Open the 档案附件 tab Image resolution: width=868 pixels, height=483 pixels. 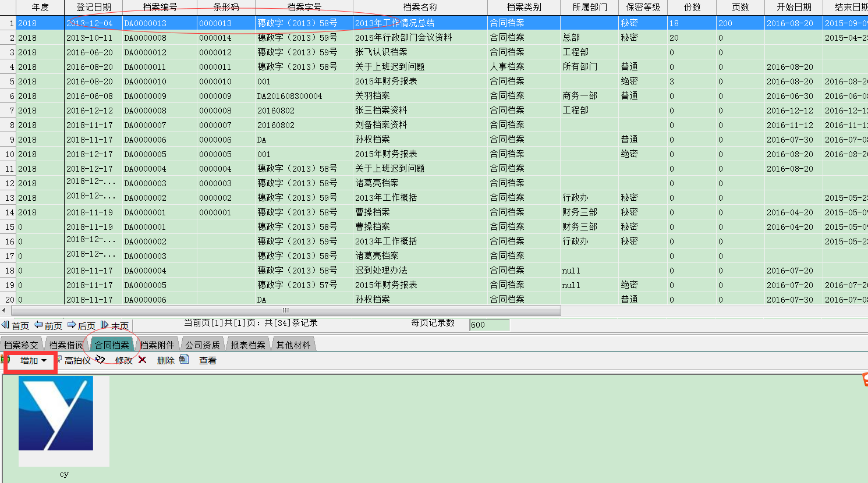(157, 345)
